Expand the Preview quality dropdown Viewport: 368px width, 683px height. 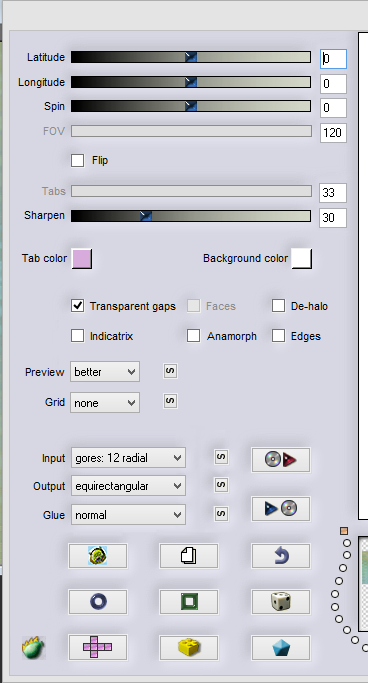105,372
